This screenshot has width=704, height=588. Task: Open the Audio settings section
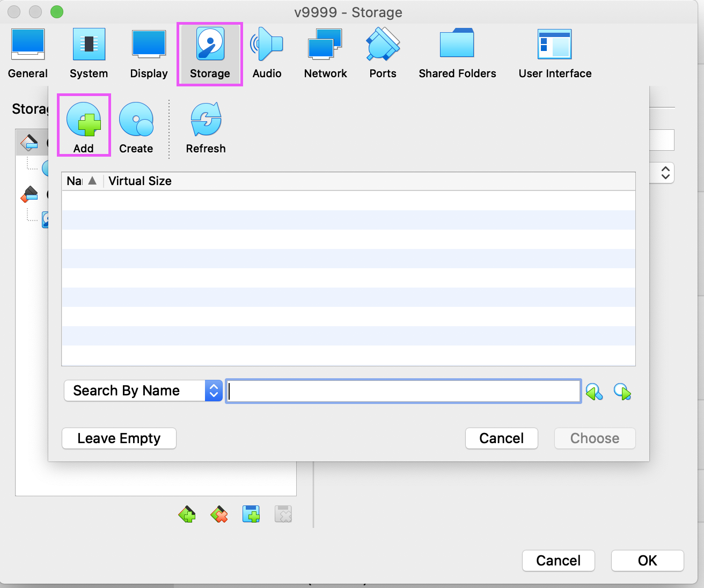pyautogui.click(x=267, y=54)
